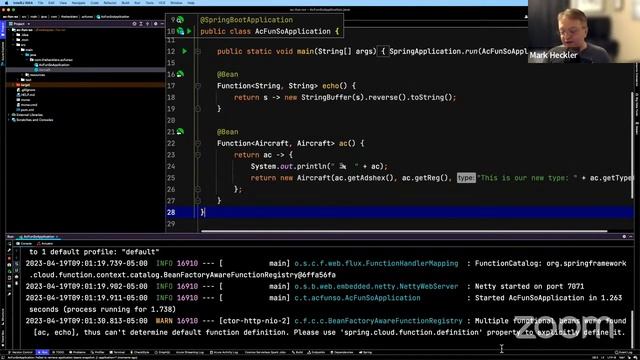Select highlighted Aircraft file in project tree
The image size is (640, 360).
[x=42, y=70]
